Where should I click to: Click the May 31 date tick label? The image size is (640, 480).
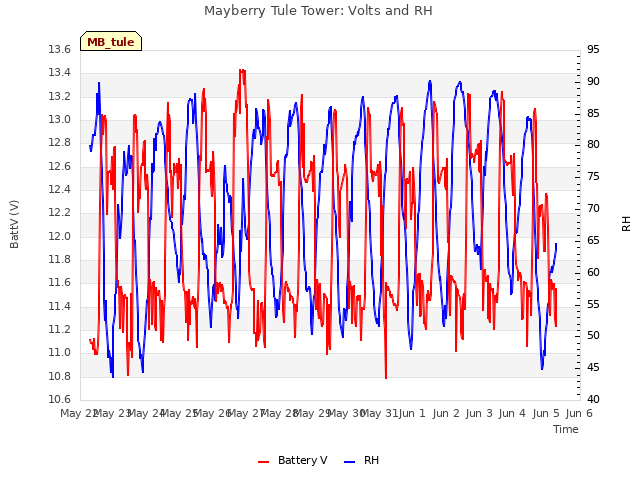380,413
